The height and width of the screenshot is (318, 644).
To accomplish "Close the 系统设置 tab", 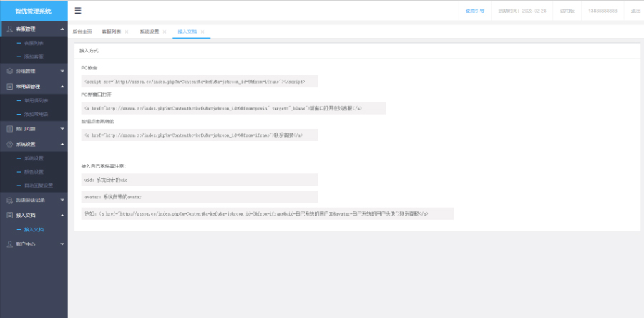I will [x=165, y=32].
